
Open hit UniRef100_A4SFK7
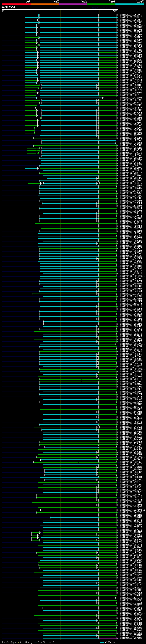(131, 342)
